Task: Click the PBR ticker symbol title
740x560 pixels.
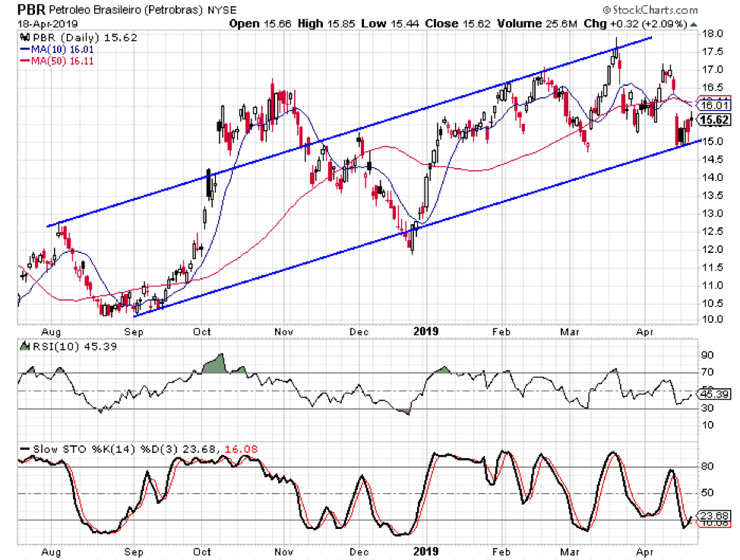Action: coord(32,9)
